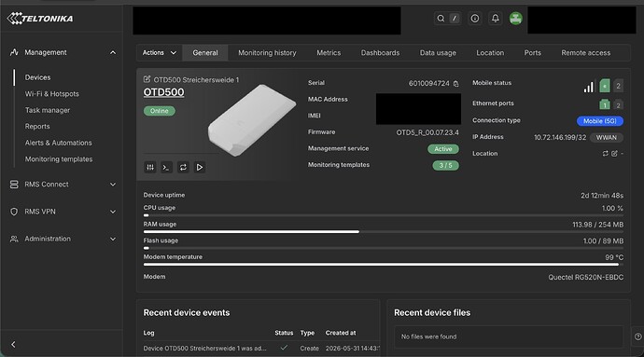Click the Active management service badge
644x357 pixels.
click(443, 149)
